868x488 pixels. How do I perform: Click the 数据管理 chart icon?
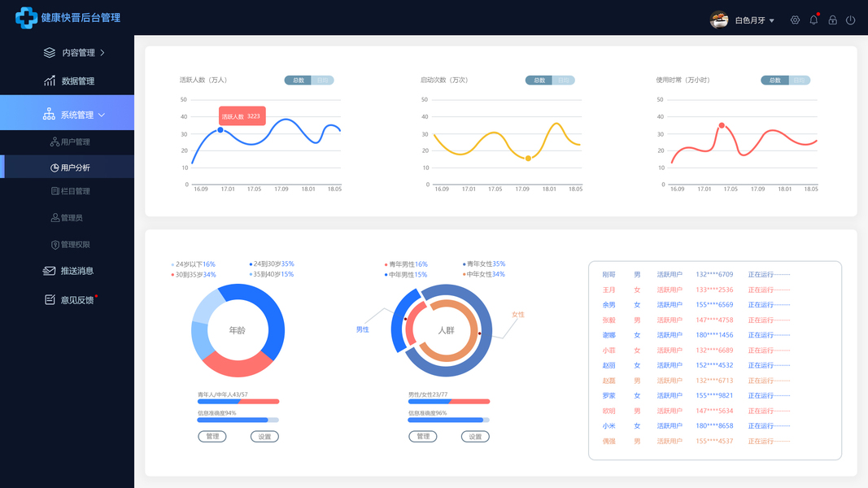tap(50, 81)
